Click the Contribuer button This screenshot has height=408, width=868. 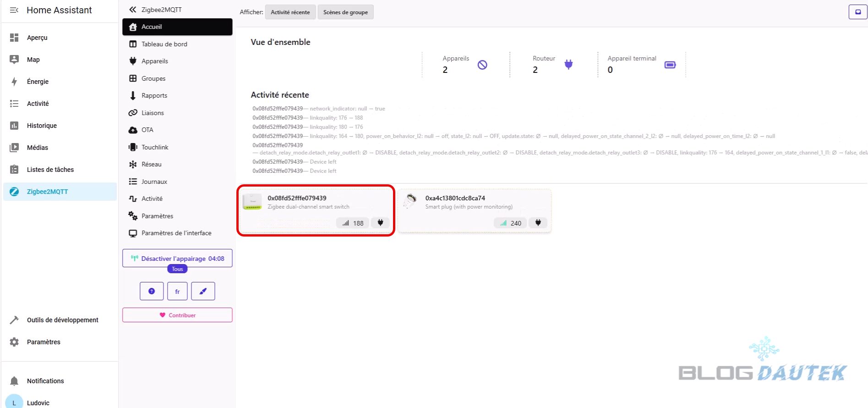coord(177,315)
